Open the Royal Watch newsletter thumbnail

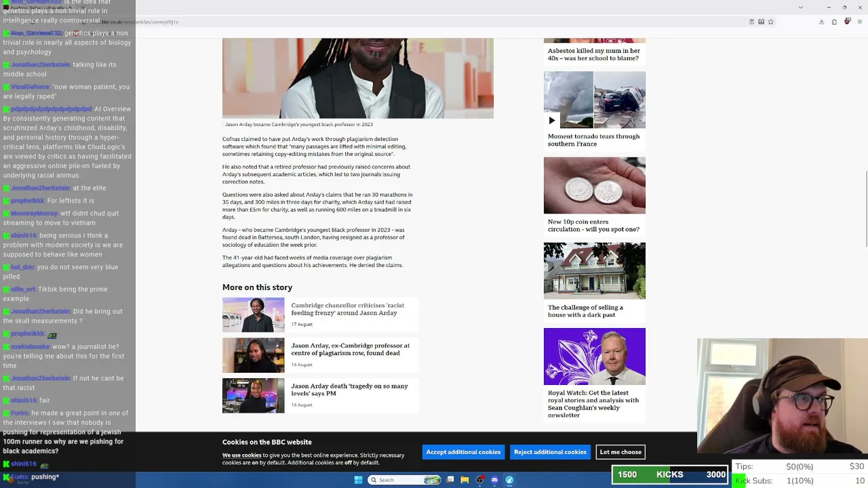595,357
